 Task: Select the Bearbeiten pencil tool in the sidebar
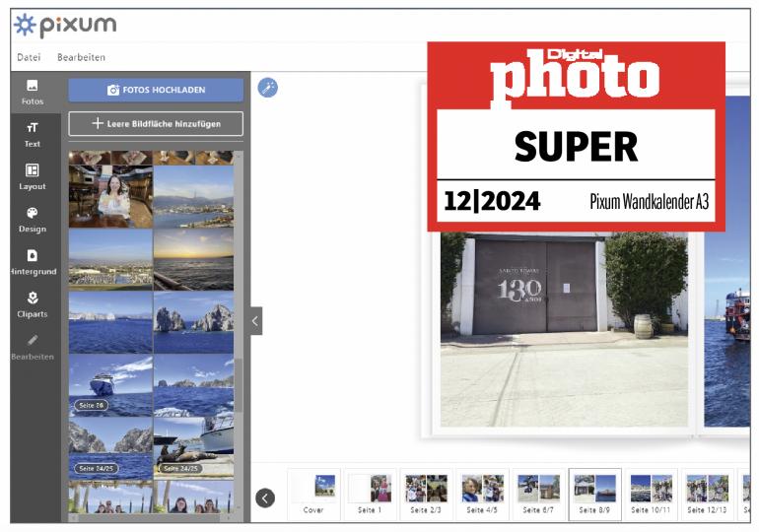(33, 348)
